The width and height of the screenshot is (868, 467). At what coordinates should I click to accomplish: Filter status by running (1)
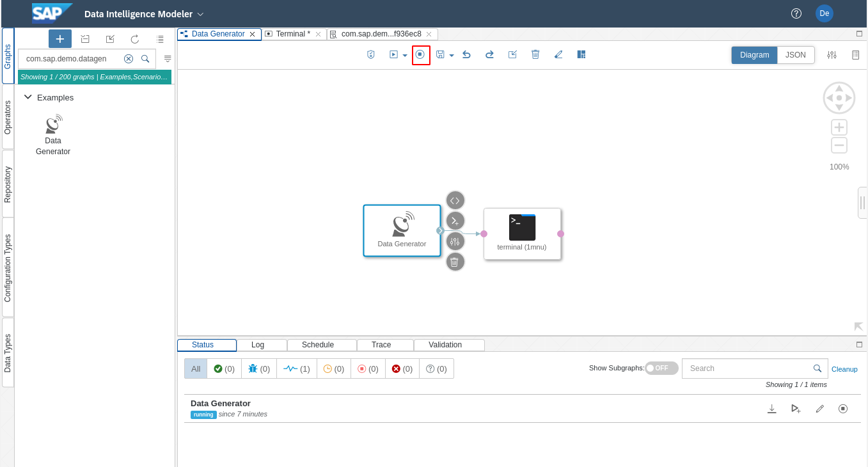[x=297, y=368]
